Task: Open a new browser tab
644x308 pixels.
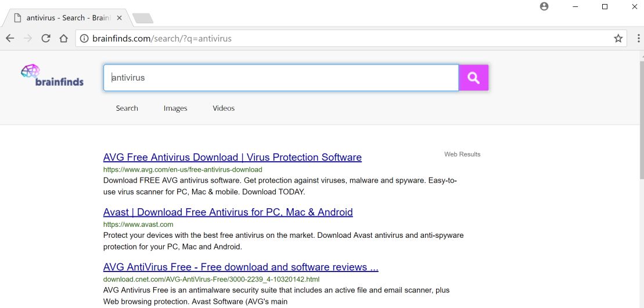Action: (x=143, y=19)
